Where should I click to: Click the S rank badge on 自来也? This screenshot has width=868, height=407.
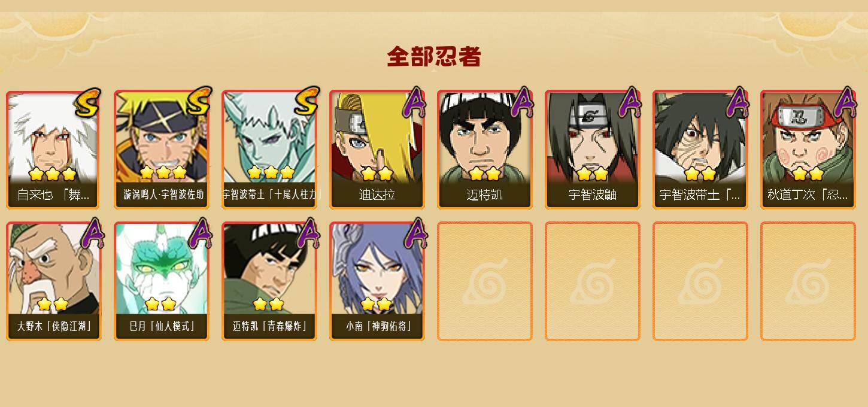coord(87,103)
